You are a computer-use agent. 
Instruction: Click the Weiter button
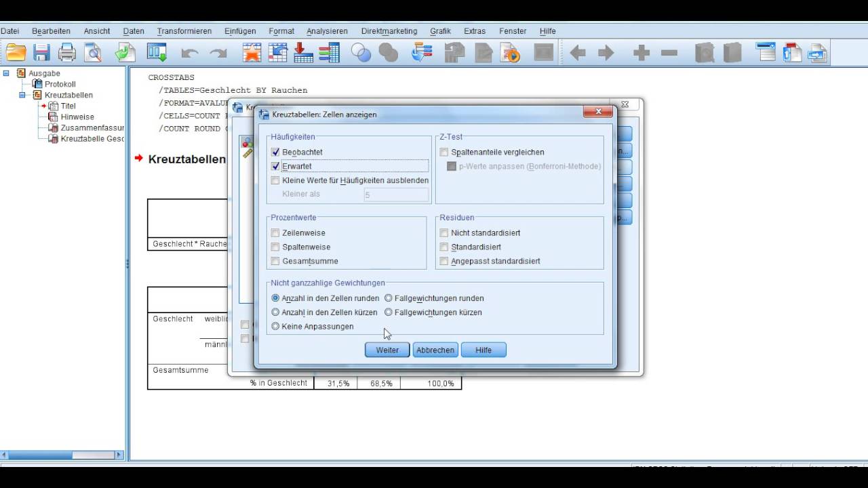point(387,350)
